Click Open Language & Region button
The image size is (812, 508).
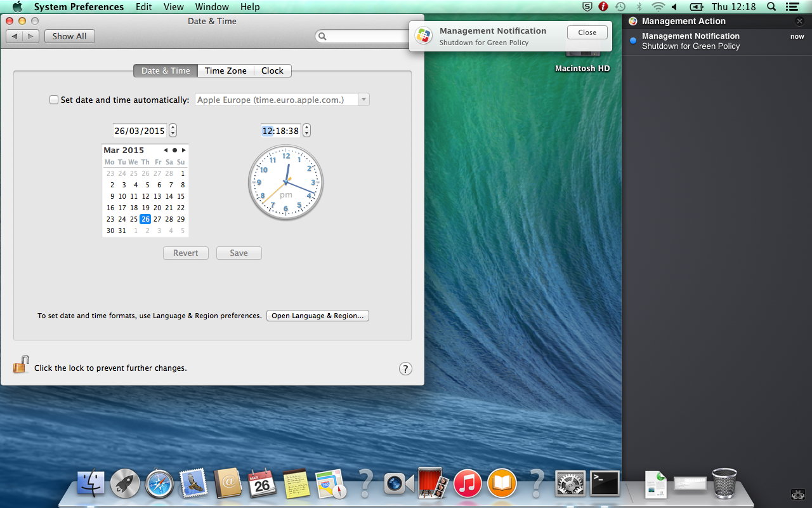coord(318,316)
